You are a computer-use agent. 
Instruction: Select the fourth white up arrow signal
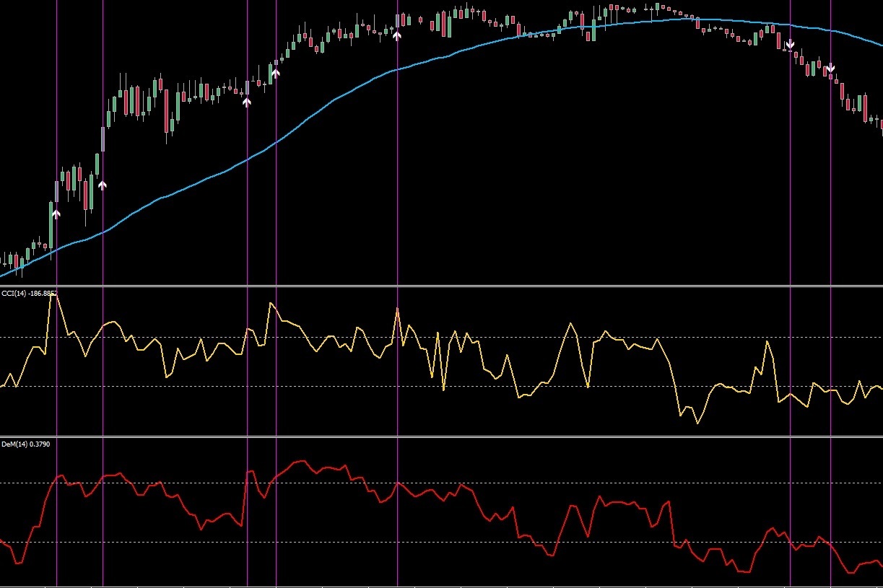tap(276, 72)
